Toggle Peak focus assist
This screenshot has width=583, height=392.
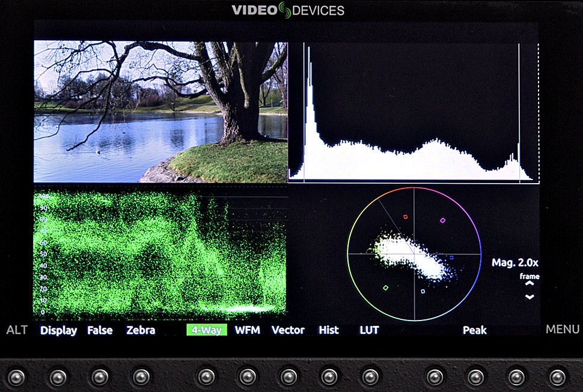click(474, 330)
